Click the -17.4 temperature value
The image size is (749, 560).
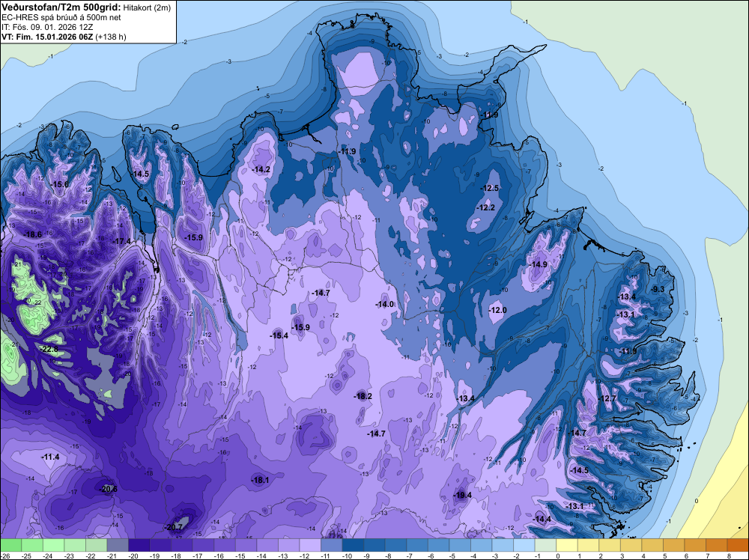pyautogui.click(x=122, y=241)
